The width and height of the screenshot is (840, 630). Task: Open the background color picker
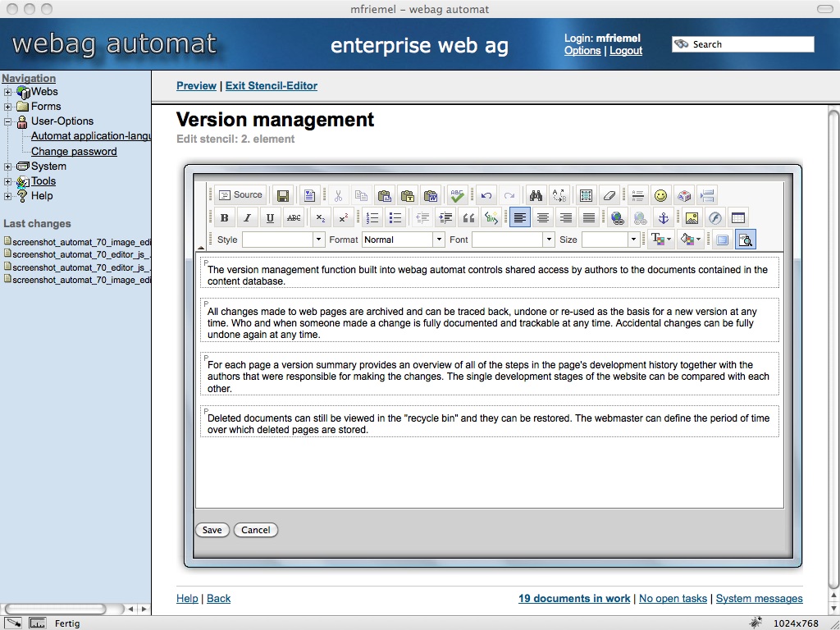click(691, 240)
